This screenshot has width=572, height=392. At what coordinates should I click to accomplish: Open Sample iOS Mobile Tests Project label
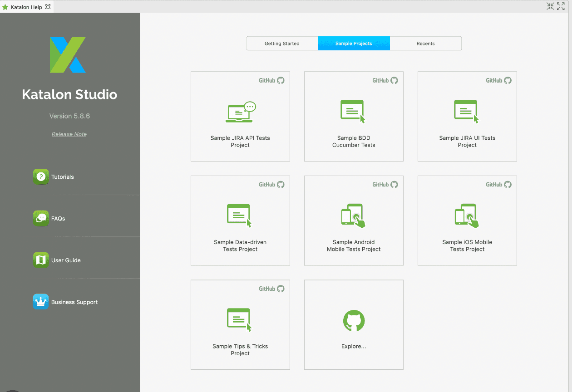tap(467, 245)
